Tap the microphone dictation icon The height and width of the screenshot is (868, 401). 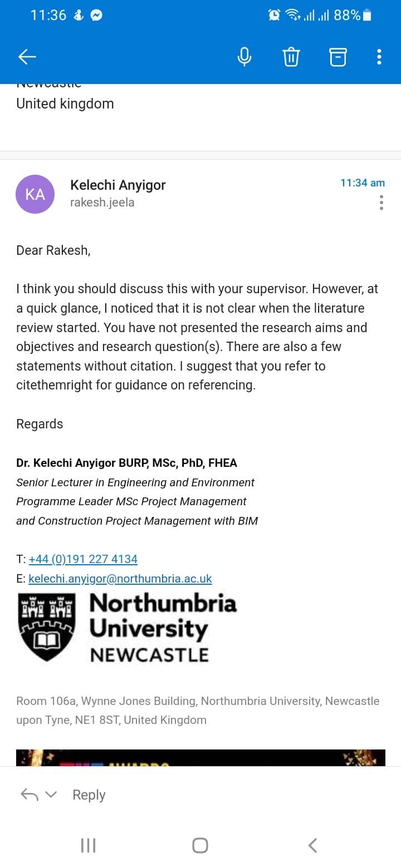tap(244, 57)
